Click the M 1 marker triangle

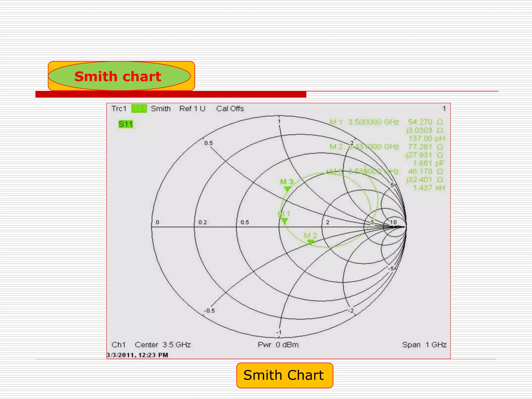285,221
